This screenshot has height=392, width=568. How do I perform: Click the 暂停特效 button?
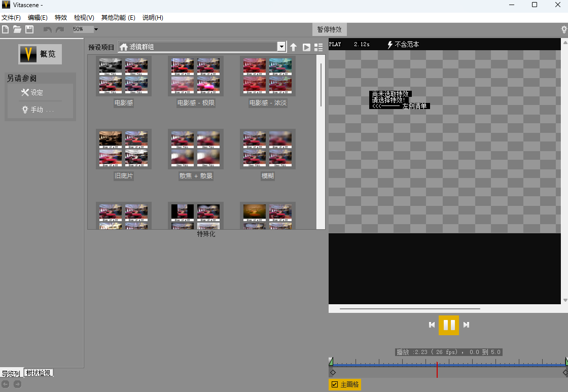pyautogui.click(x=329, y=29)
